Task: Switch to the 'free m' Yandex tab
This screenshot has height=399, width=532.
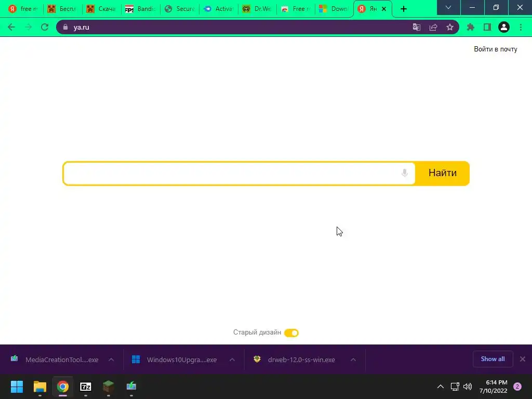Action: [x=23, y=9]
